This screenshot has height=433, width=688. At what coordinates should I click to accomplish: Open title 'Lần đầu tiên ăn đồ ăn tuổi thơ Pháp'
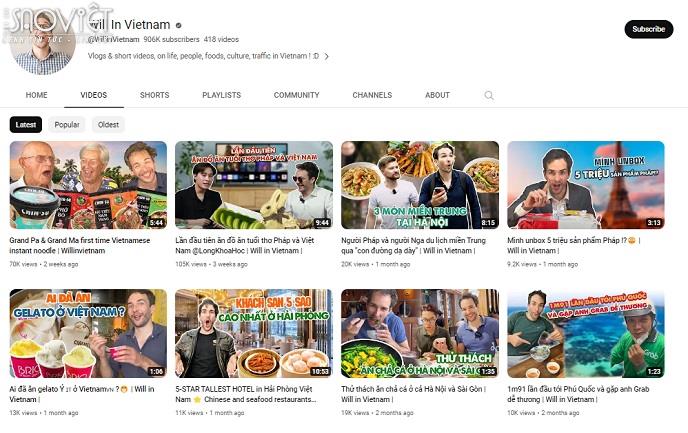[245, 246]
